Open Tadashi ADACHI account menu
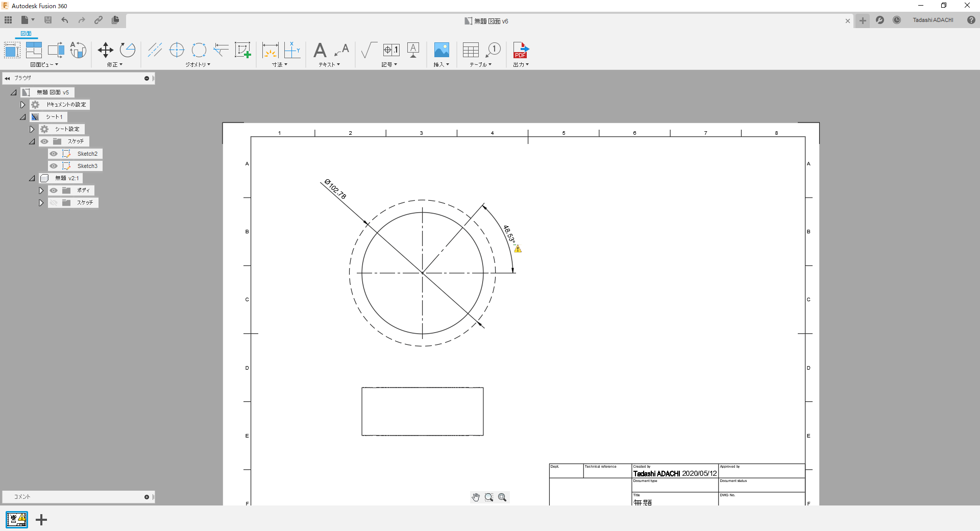This screenshot has height=531, width=980. tap(933, 20)
